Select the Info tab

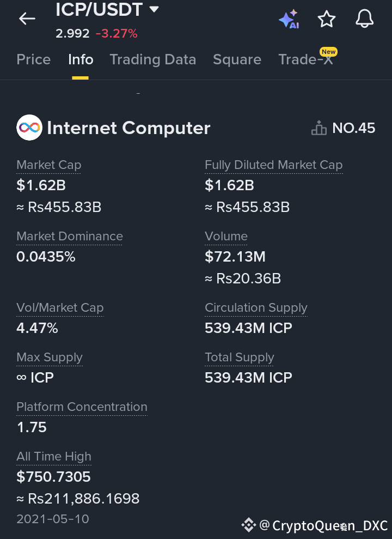tap(81, 59)
